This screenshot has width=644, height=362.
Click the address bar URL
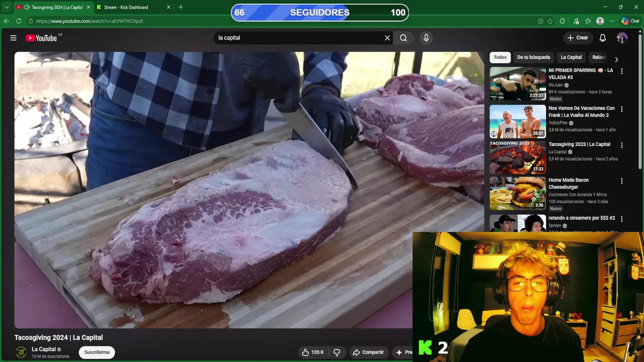[90, 21]
